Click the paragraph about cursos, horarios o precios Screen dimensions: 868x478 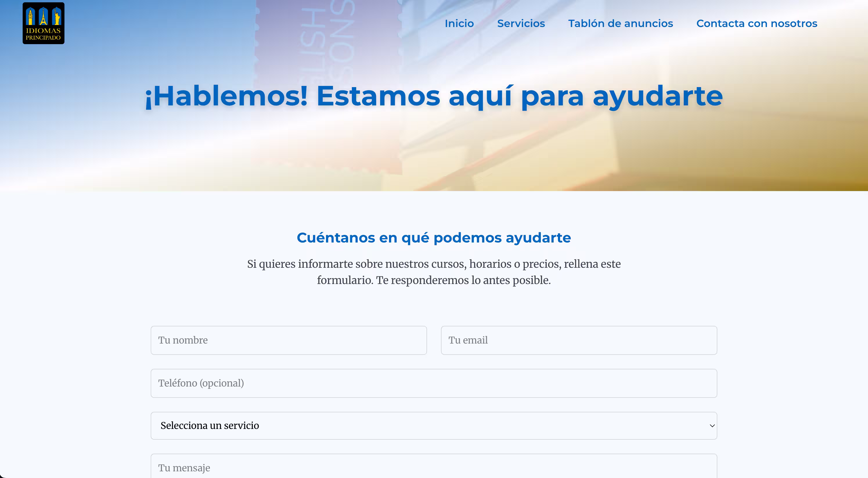[434, 272]
